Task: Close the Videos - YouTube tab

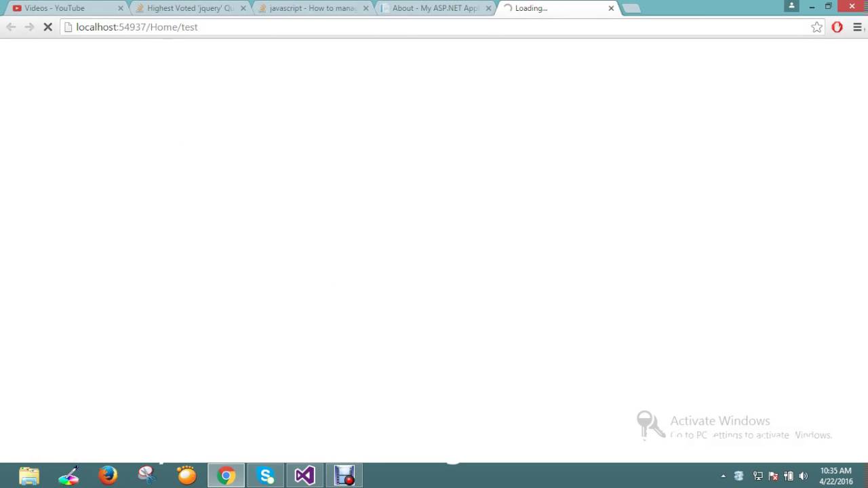Action: coord(121,8)
